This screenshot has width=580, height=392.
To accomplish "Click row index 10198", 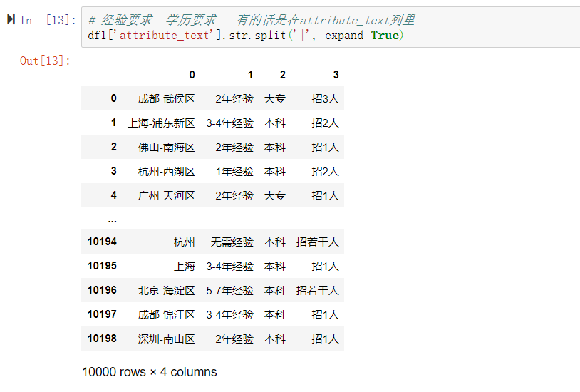I will point(102,339).
